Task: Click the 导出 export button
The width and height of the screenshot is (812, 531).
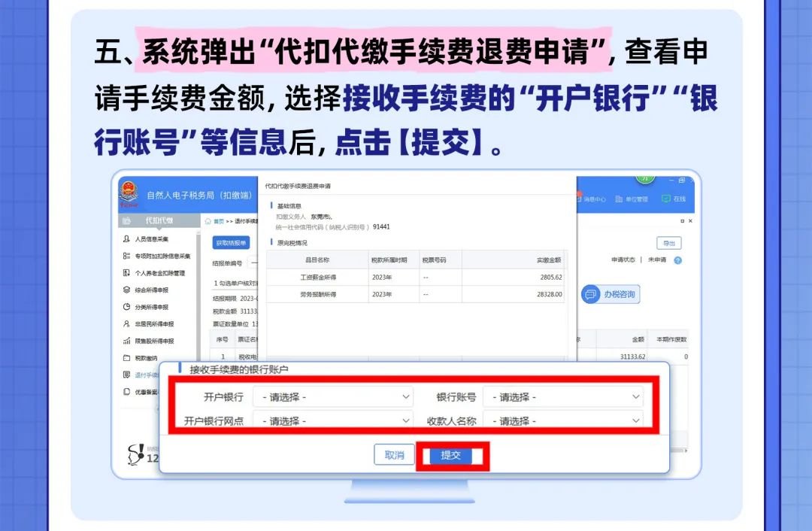Action: pyautogui.click(x=667, y=243)
